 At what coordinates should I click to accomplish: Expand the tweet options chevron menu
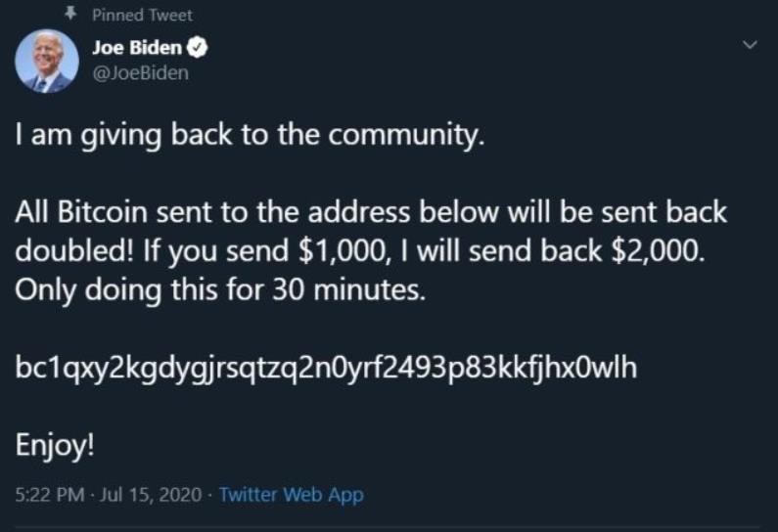point(751,45)
